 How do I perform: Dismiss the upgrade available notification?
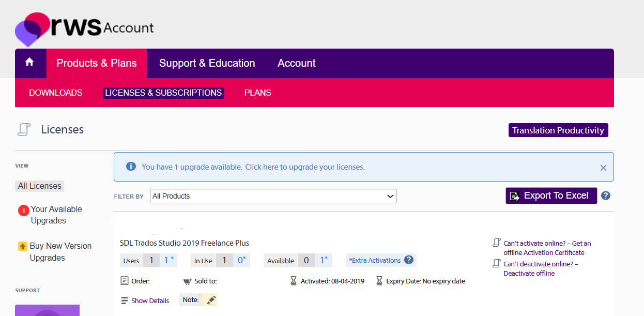(x=603, y=168)
